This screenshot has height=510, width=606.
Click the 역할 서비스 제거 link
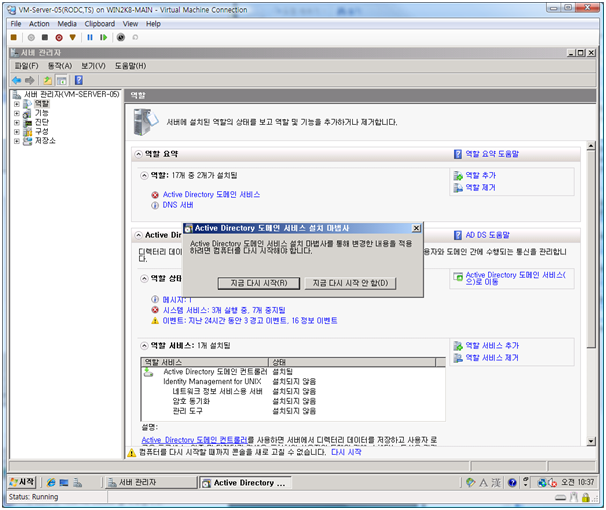coord(492,358)
